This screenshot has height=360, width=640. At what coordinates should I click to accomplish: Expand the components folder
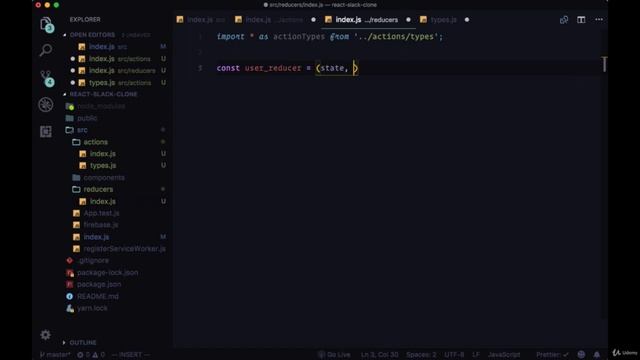pyautogui.click(x=104, y=178)
